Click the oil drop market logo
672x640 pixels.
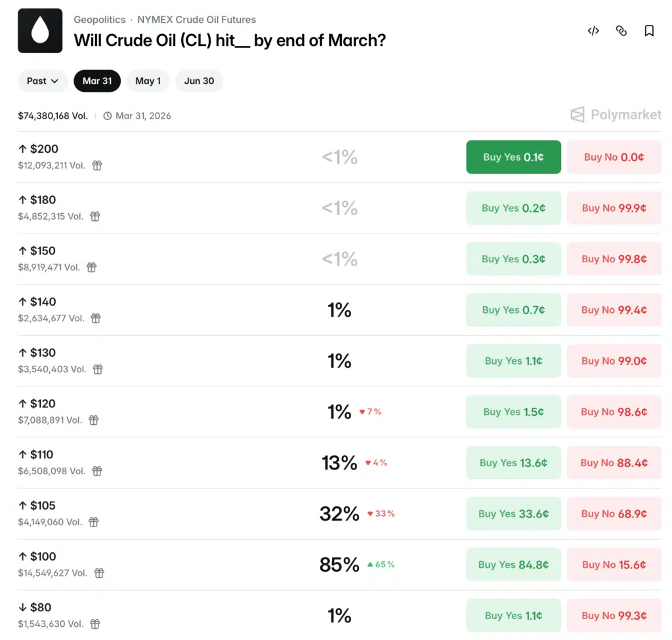40,31
